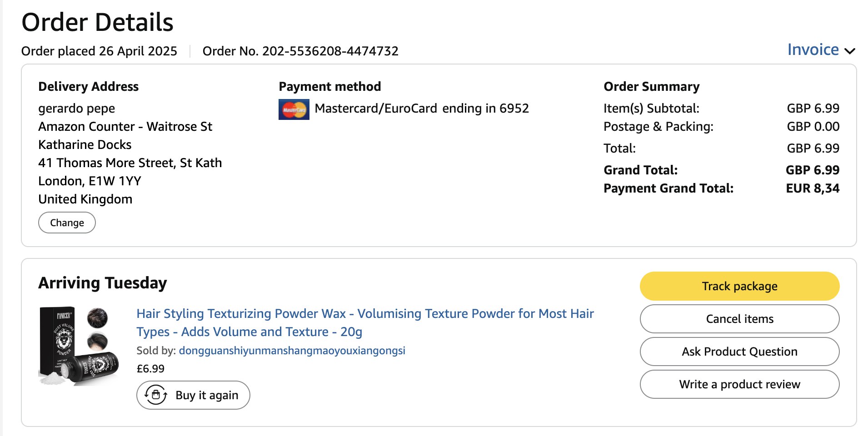Image resolution: width=868 pixels, height=436 pixels.
Task: Click the Payment Grand Total EUR 8,34 amount
Action: (812, 188)
